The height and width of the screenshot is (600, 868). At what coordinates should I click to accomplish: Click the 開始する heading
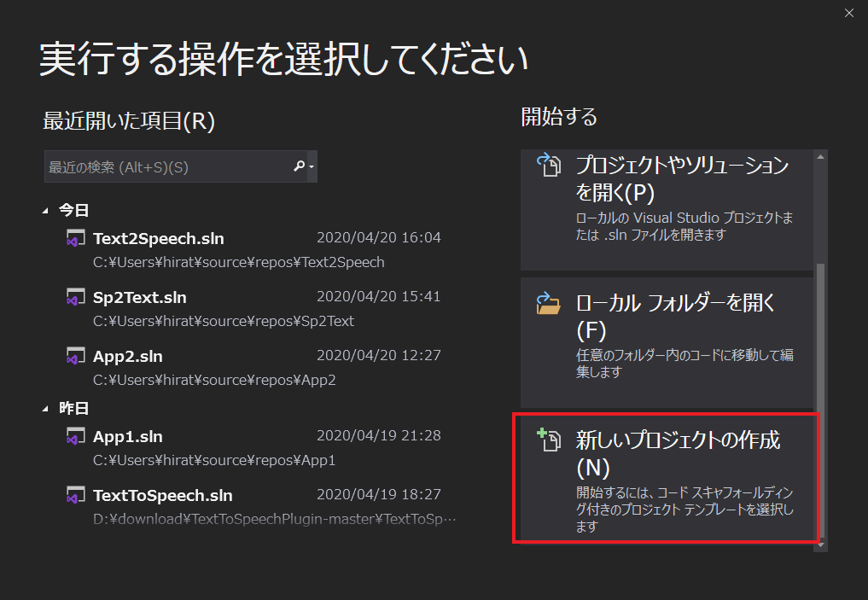[x=559, y=117]
